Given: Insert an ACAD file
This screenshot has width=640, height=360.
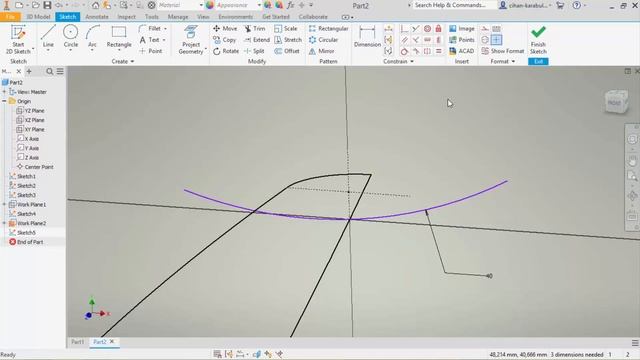Looking at the screenshot, I should point(462,51).
